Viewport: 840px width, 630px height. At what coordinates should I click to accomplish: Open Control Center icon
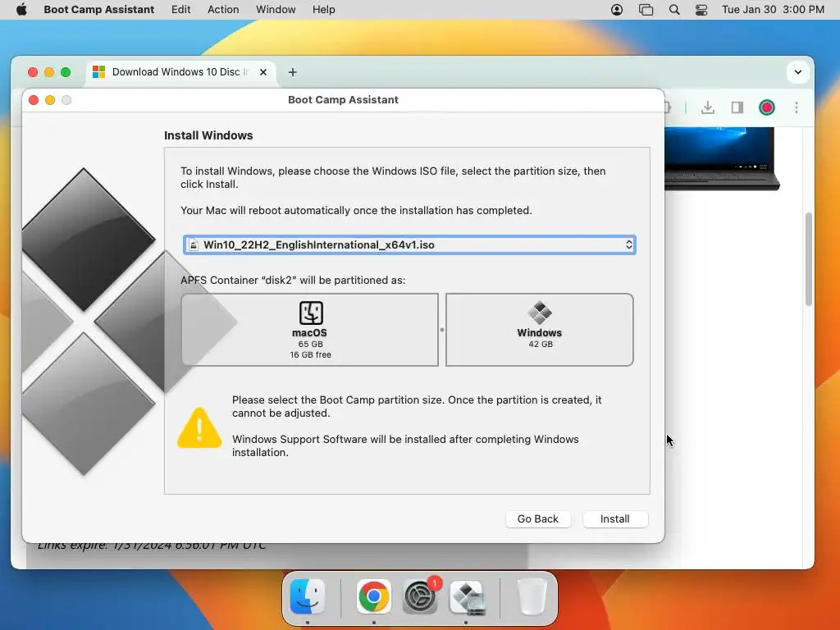click(x=701, y=10)
